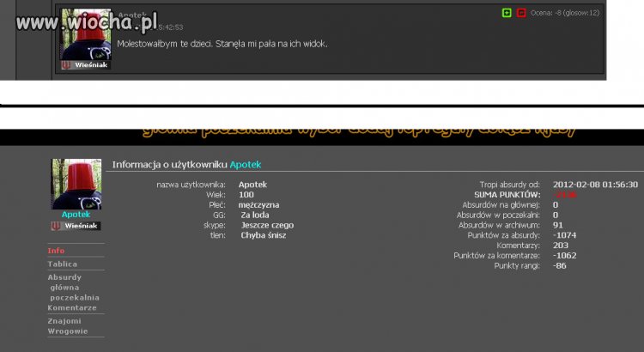Open the commenter's avatar in the comment box

click(x=86, y=34)
